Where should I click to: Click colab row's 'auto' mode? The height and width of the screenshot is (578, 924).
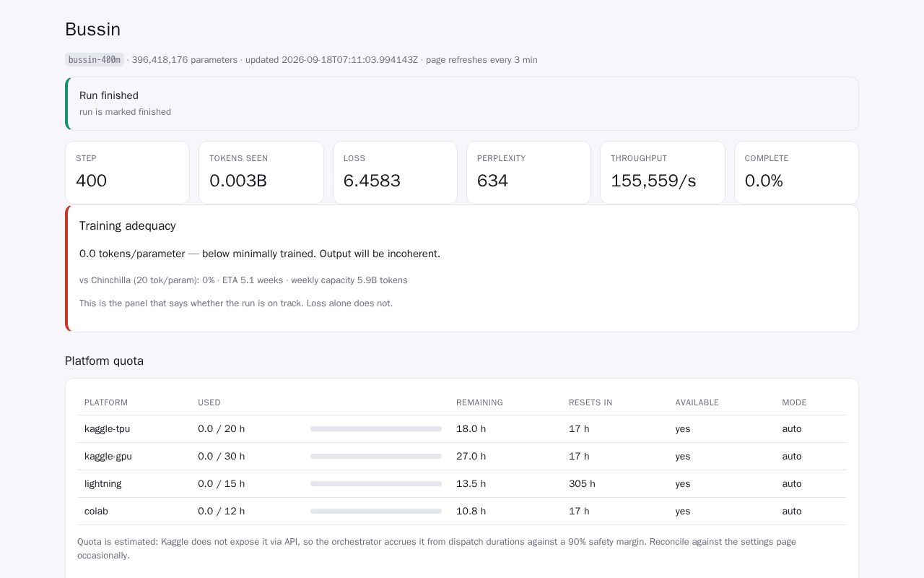coord(792,512)
